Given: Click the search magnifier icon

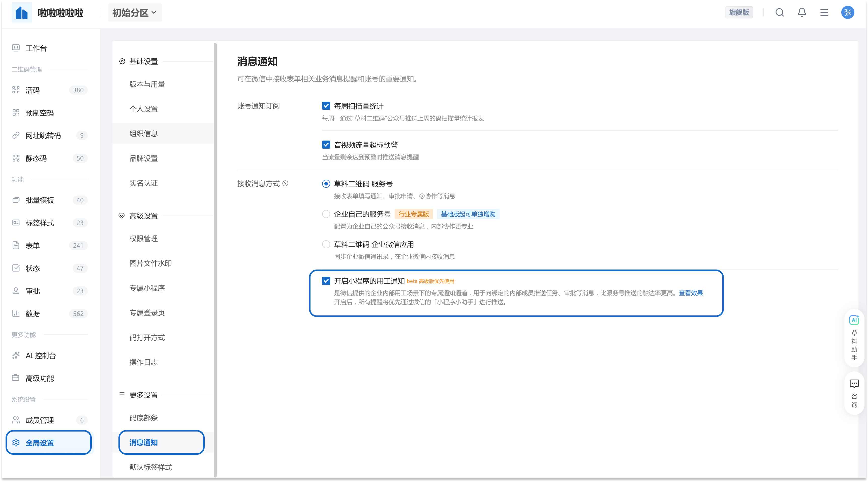Looking at the screenshot, I should [x=779, y=12].
